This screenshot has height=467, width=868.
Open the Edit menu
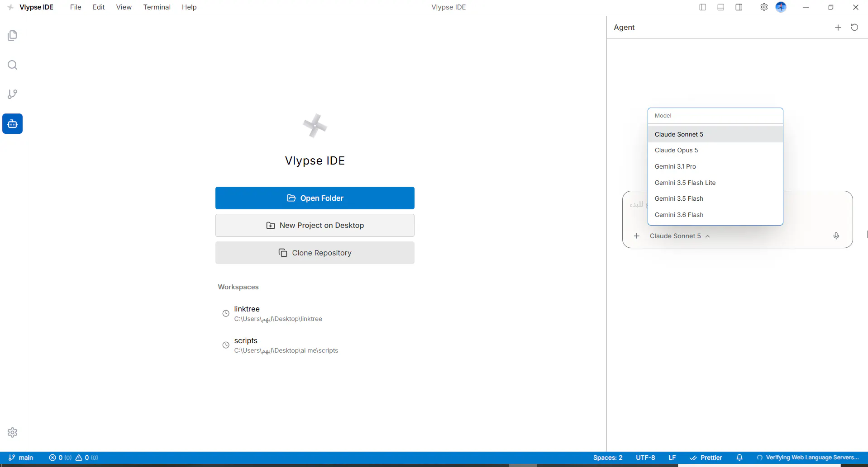click(99, 7)
